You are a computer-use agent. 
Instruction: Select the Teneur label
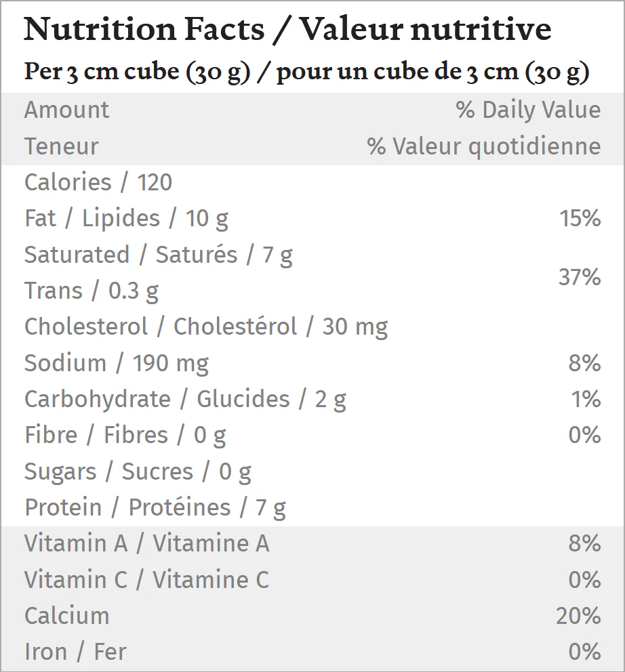(61, 146)
